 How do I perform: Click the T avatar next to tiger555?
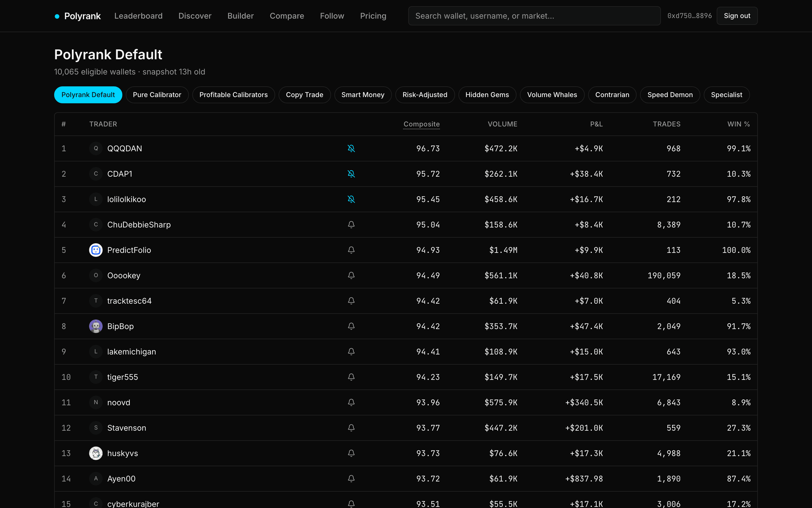[96, 377]
